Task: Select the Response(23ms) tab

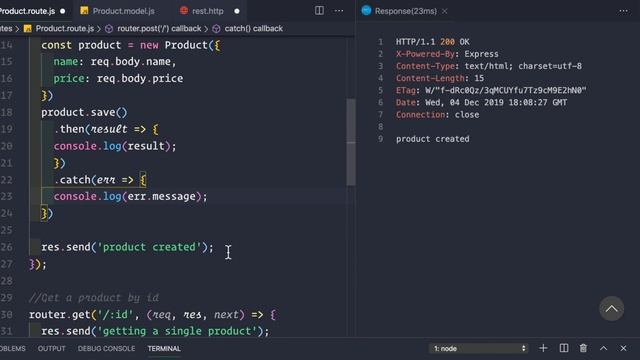Action: pos(405,11)
